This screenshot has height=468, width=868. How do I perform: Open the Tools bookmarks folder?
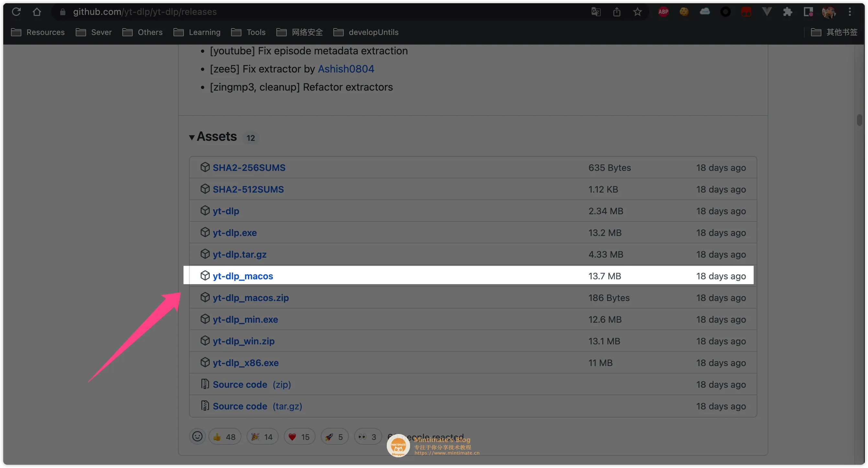coord(248,32)
